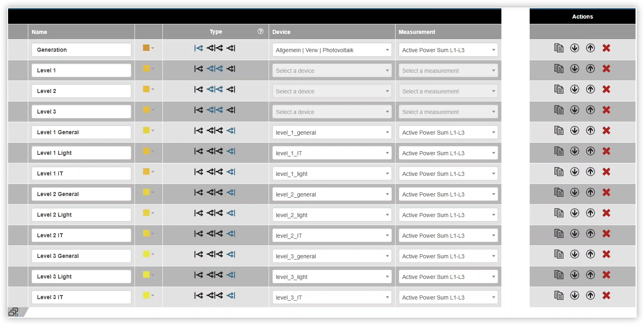Click the Actions panel header

pyautogui.click(x=583, y=17)
